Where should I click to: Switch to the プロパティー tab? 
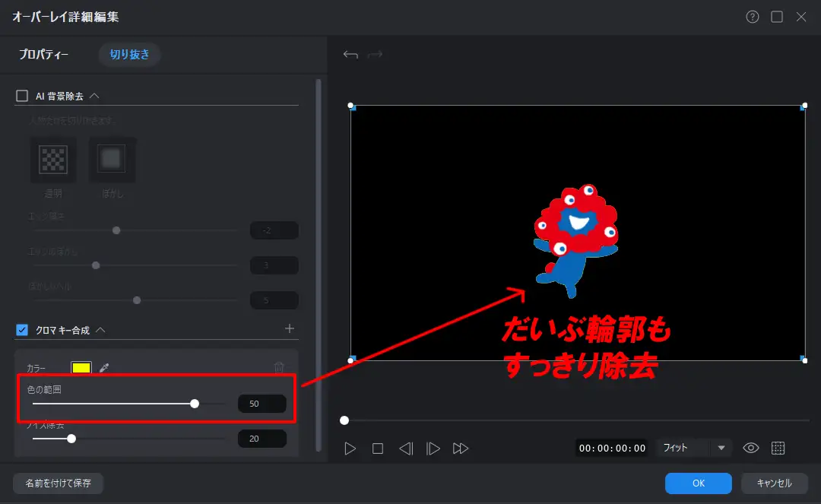coord(44,55)
